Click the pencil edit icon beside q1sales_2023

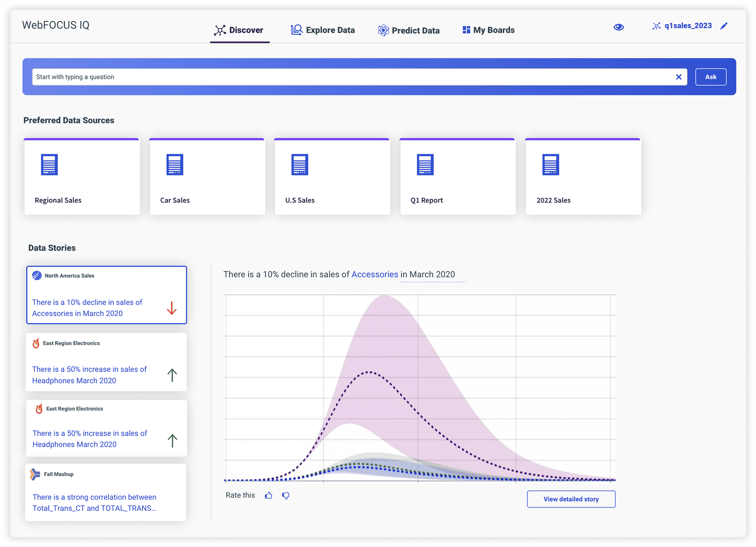click(x=724, y=26)
